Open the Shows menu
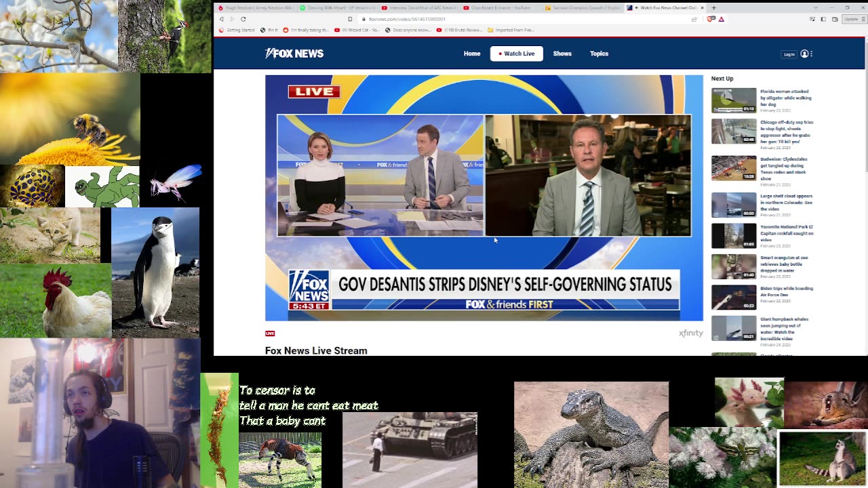The image size is (868, 488). pos(562,54)
